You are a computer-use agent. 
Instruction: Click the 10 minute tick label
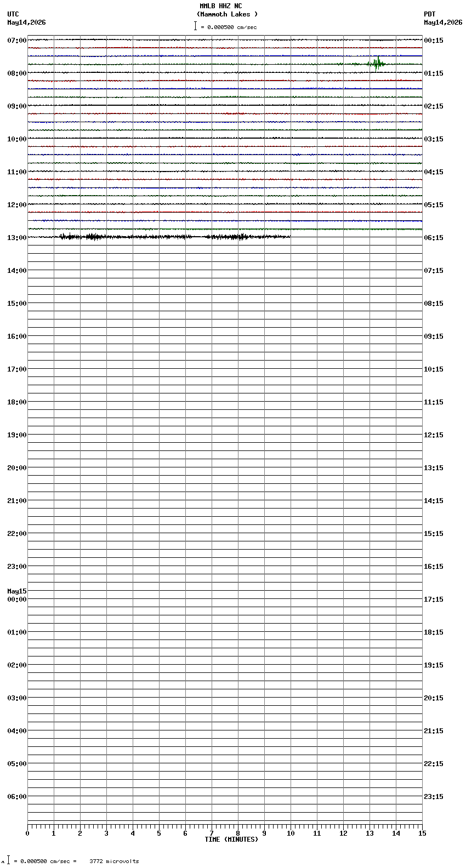tap(291, 833)
